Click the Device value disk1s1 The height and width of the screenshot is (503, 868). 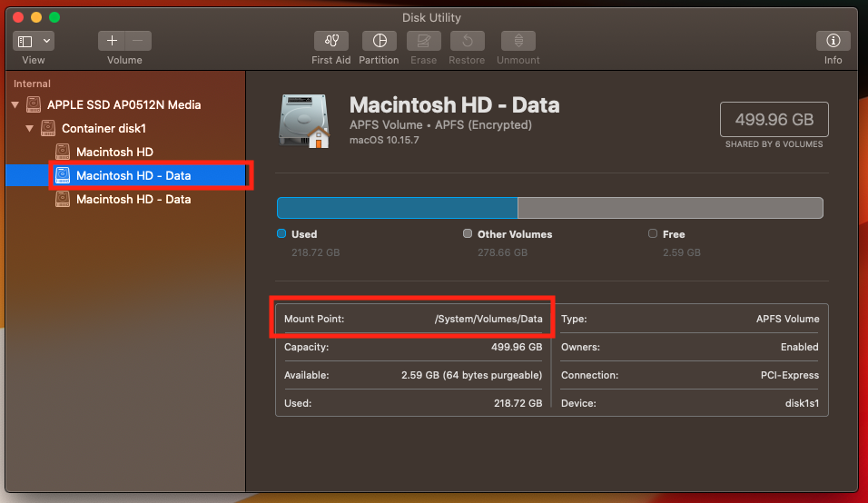(802, 403)
